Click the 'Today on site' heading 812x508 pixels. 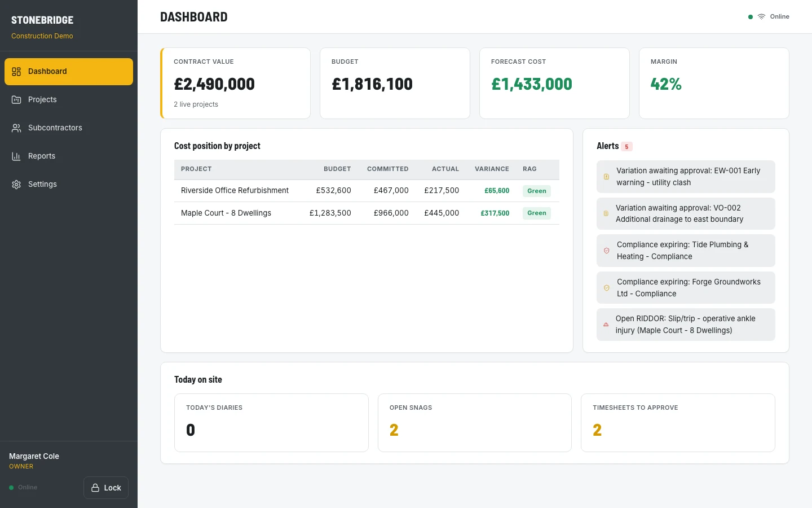pos(198,380)
